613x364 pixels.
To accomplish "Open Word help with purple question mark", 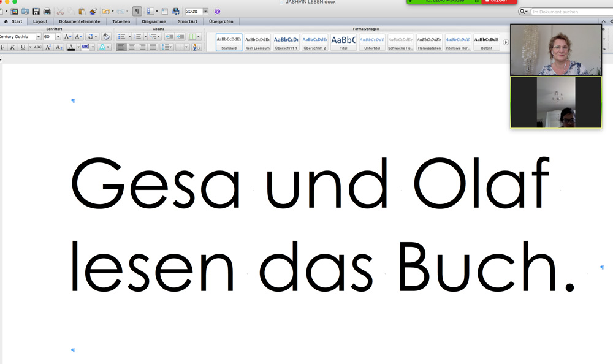I will point(218,12).
